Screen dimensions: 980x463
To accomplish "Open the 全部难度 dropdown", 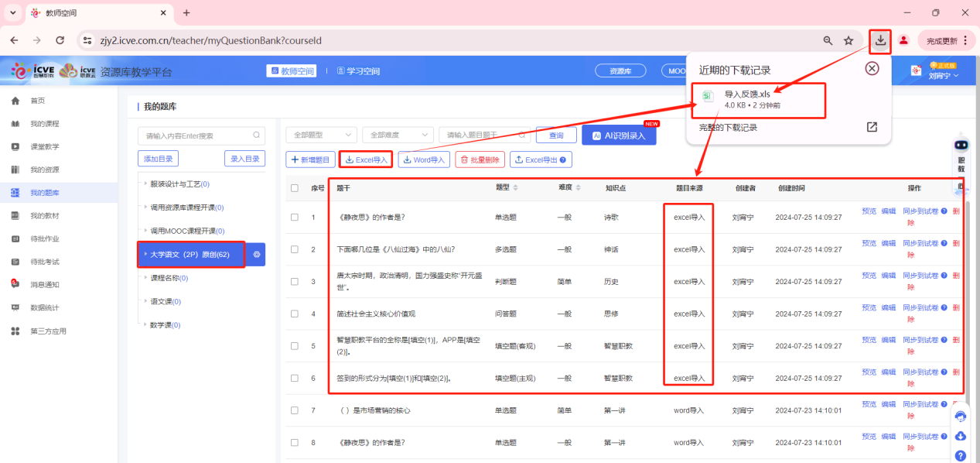I will (397, 134).
